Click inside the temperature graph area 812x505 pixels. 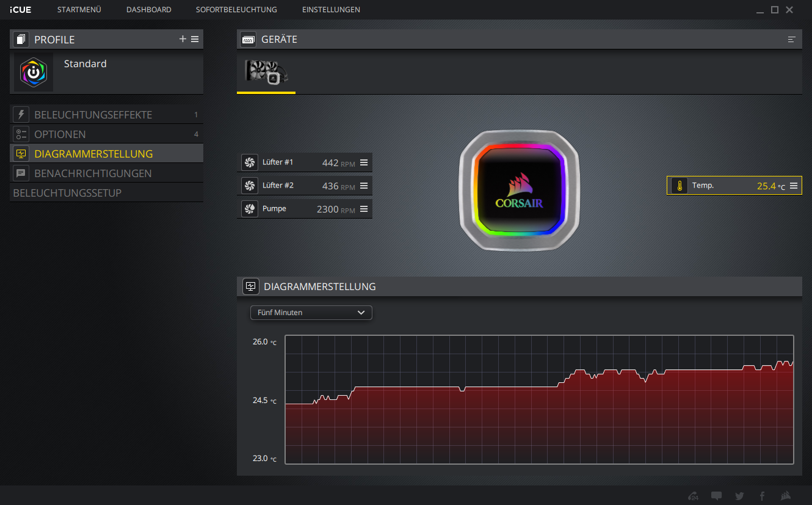coord(539,399)
